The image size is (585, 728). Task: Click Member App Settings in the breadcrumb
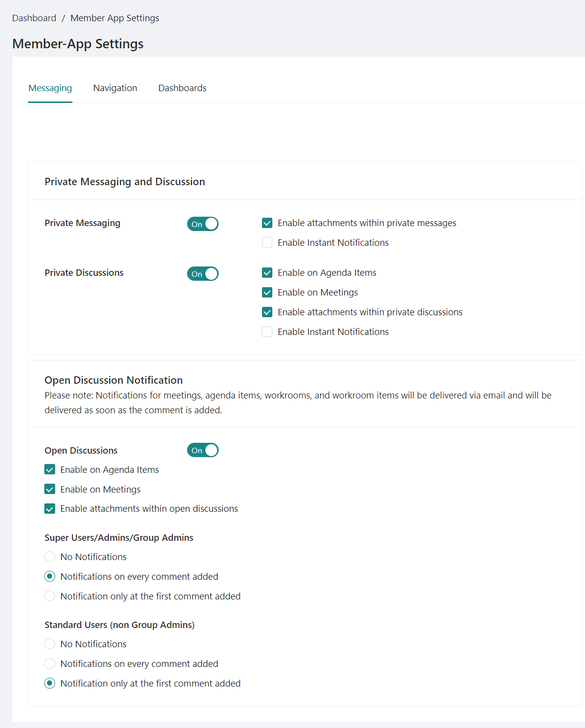[x=115, y=18]
